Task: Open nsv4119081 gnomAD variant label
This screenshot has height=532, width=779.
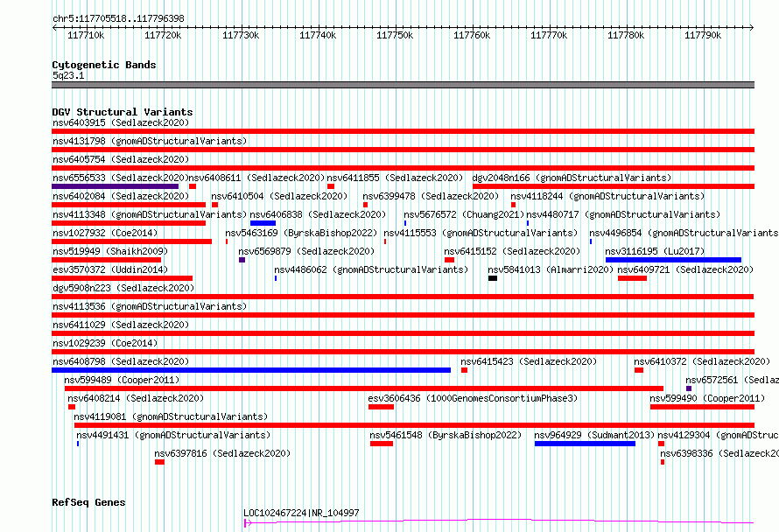Action: [171, 416]
